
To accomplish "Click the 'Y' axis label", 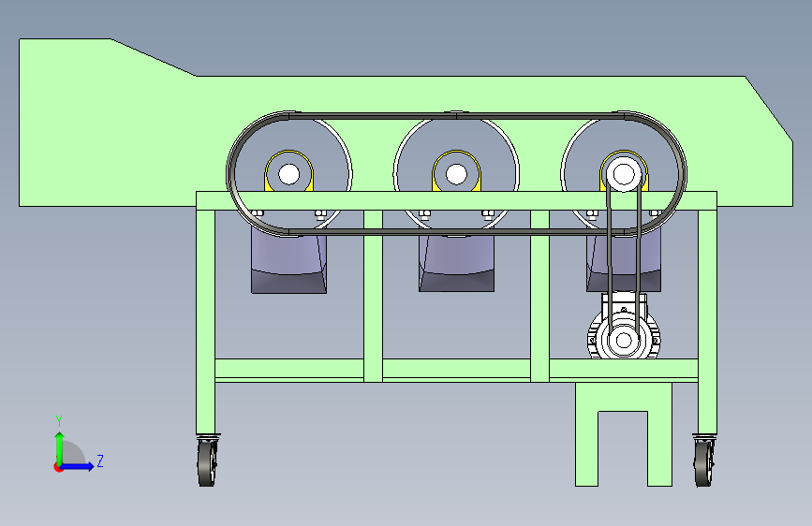I will [x=59, y=421].
